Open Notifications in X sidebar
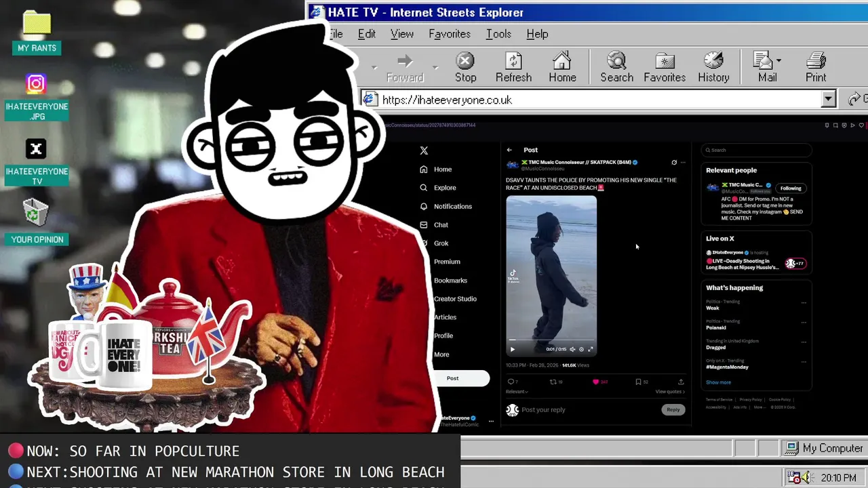 click(x=446, y=206)
